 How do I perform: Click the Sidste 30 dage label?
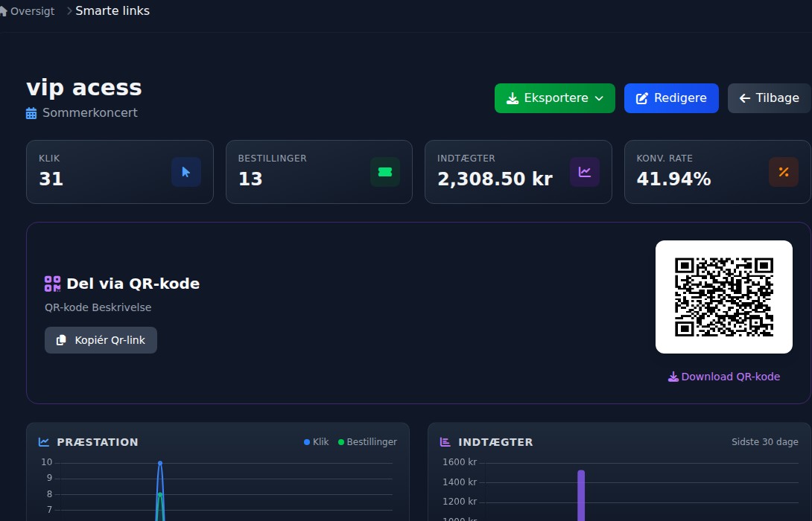point(765,442)
